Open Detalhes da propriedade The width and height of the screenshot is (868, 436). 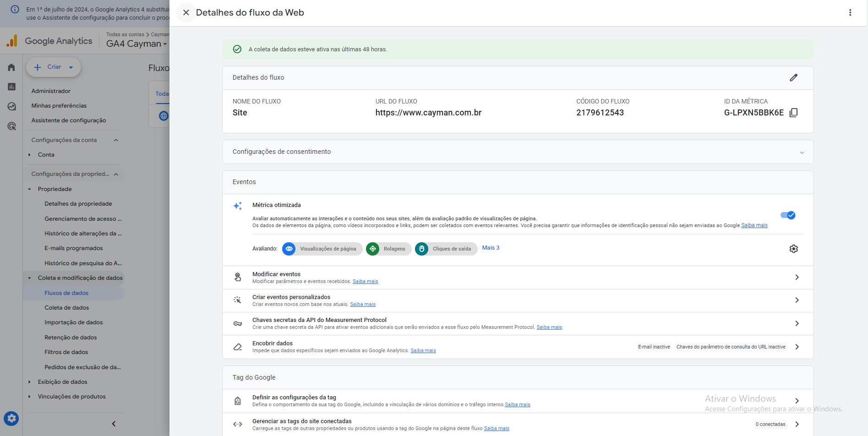click(78, 204)
